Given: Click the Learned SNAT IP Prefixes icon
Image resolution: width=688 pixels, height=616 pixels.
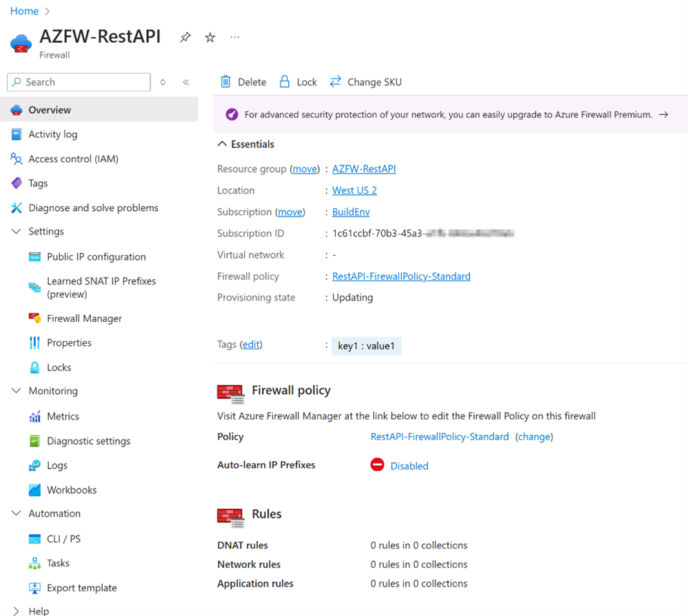Looking at the screenshot, I should (34, 287).
